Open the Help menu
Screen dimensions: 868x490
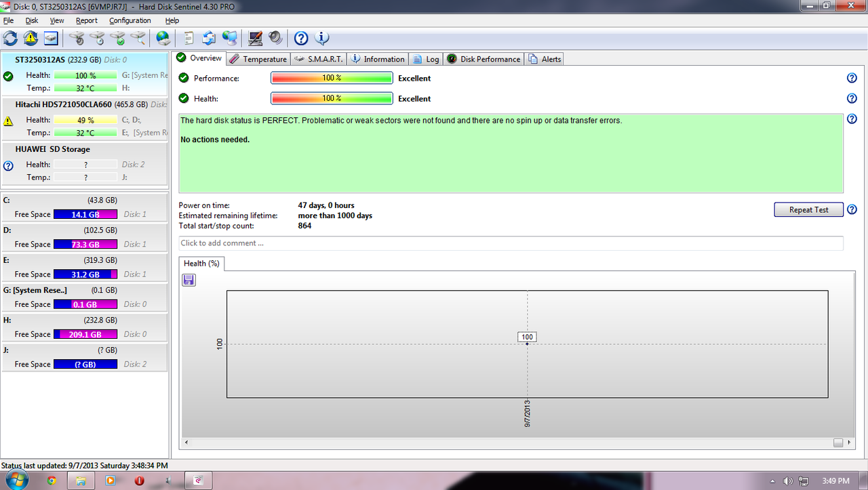(x=172, y=20)
